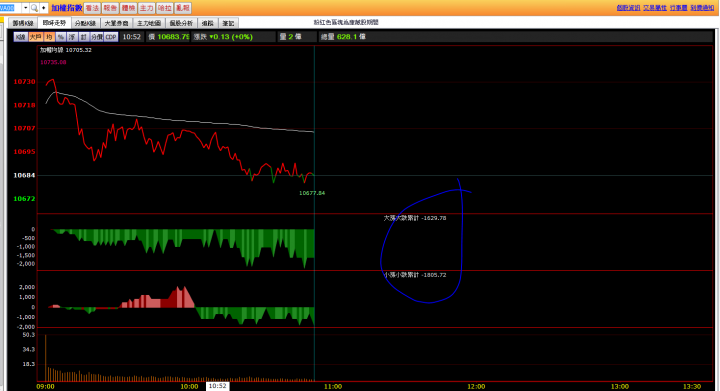Toggle the option between 浮 and 分價
720x391 pixels.
click(84, 37)
